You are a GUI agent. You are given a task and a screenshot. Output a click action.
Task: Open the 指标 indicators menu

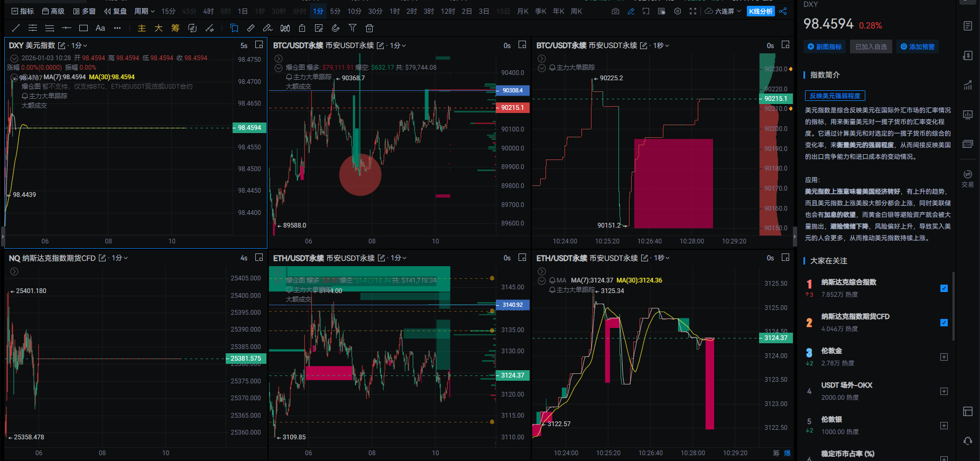(x=23, y=11)
